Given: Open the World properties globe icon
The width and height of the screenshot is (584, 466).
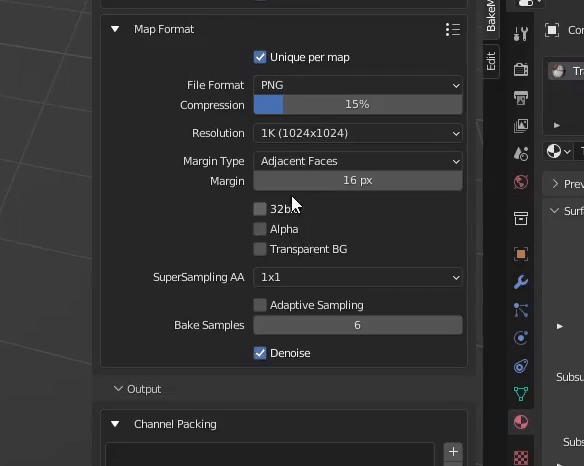Looking at the screenshot, I should tap(521, 182).
